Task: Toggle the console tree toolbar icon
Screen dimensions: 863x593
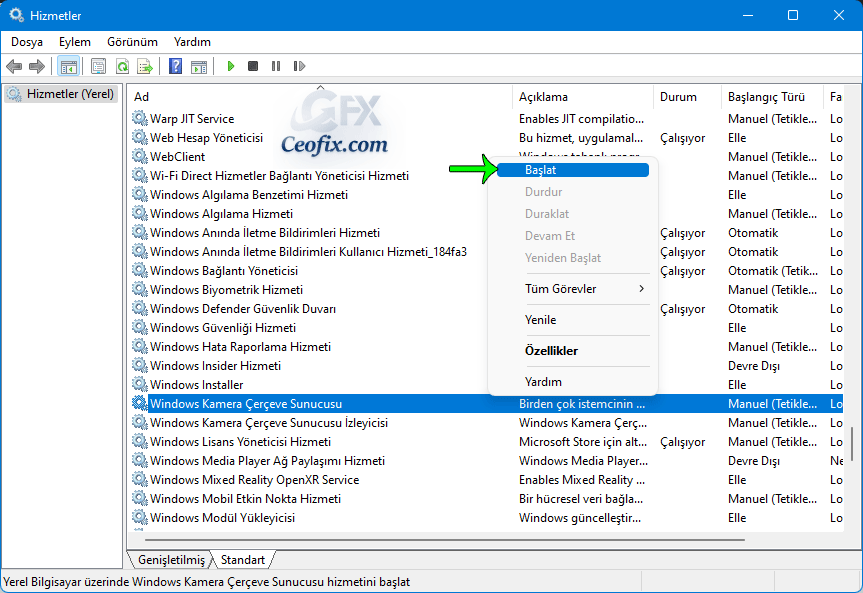Action: [x=69, y=67]
